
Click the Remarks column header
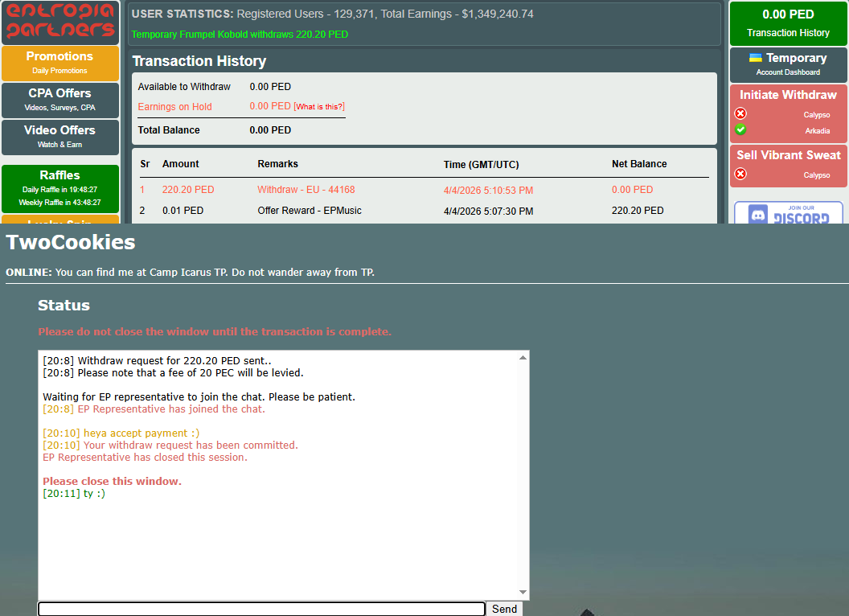[277, 163]
